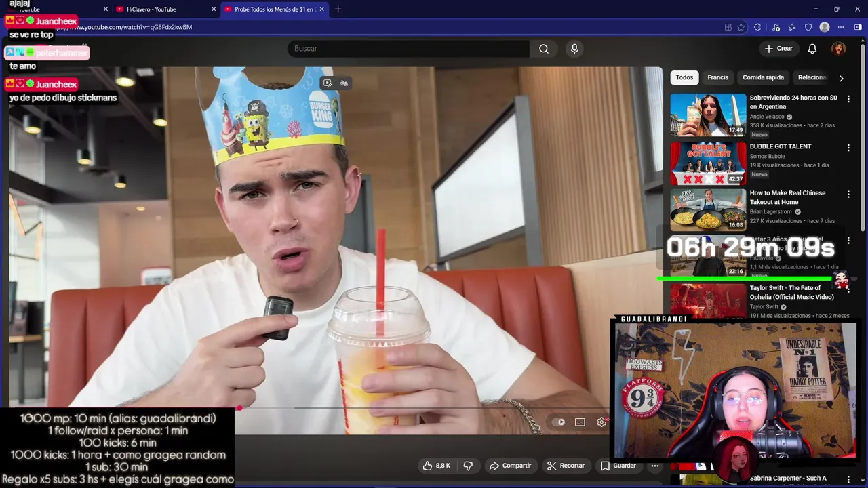The height and width of the screenshot is (488, 868).
Task: Close the Probé Todos los Menús tab
Action: click(x=321, y=9)
